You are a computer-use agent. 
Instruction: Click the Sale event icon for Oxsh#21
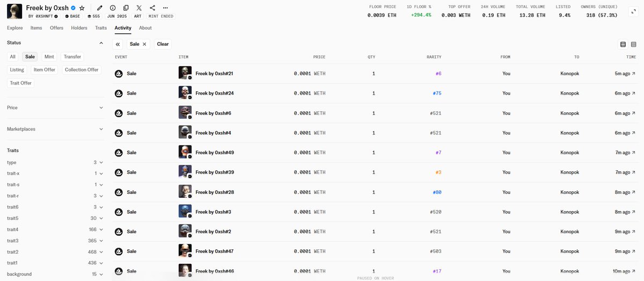[119, 74]
